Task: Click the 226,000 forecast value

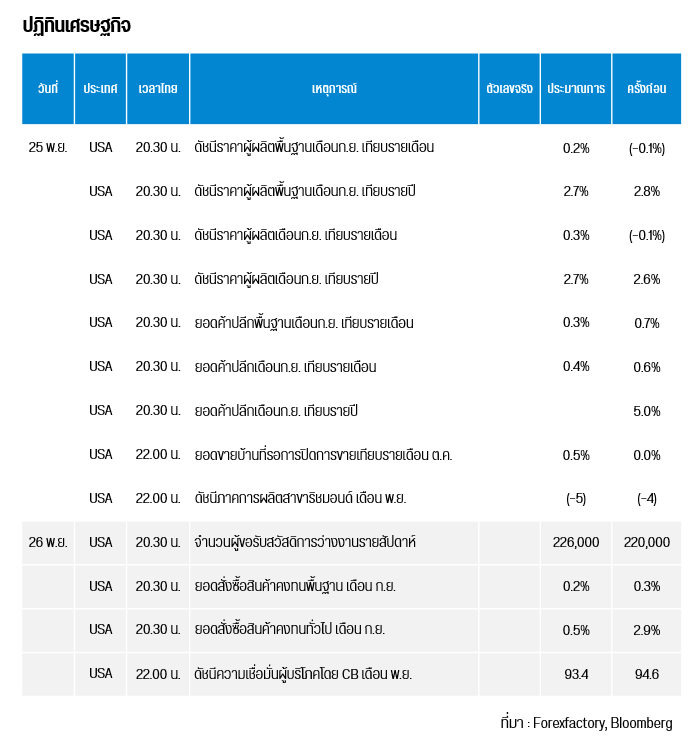Action: click(x=576, y=542)
